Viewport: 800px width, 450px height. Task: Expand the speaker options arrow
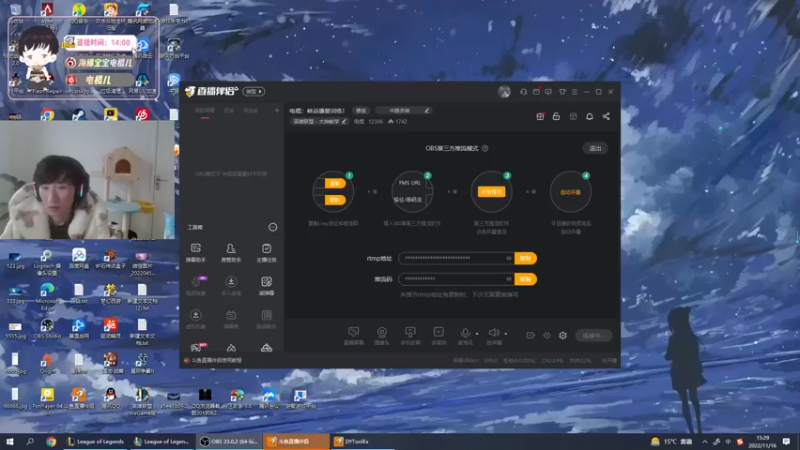[506, 334]
